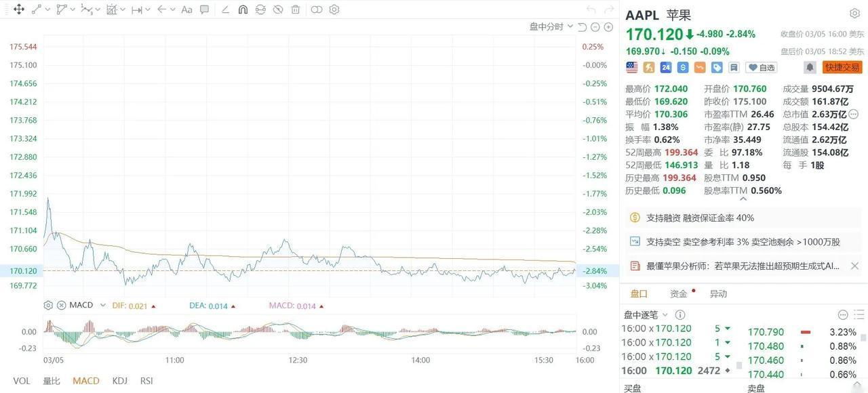Screen dimensions: 868x393
Task: Switch to the 异动 tab
Action: pyautogui.click(x=718, y=293)
